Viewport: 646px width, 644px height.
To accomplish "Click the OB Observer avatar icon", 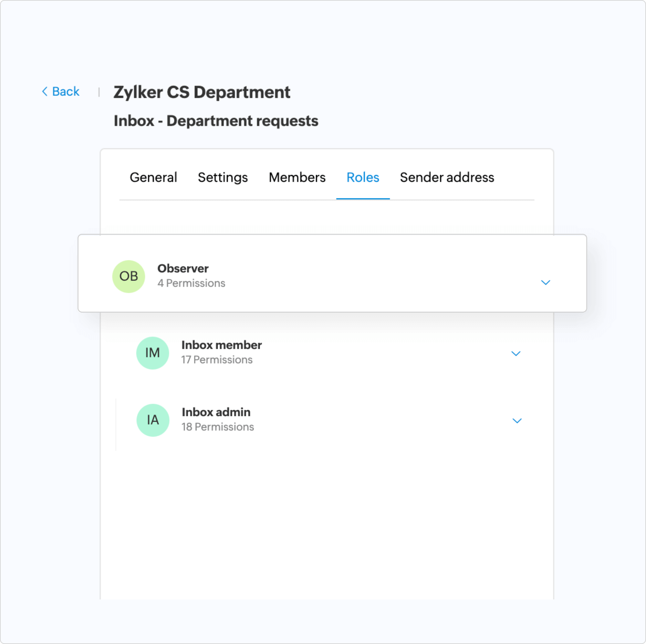I will pos(129,276).
